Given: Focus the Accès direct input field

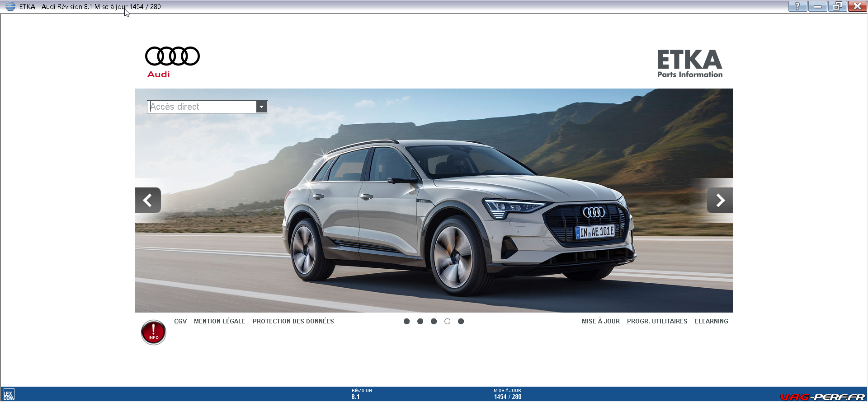Looking at the screenshot, I should pos(202,107).
